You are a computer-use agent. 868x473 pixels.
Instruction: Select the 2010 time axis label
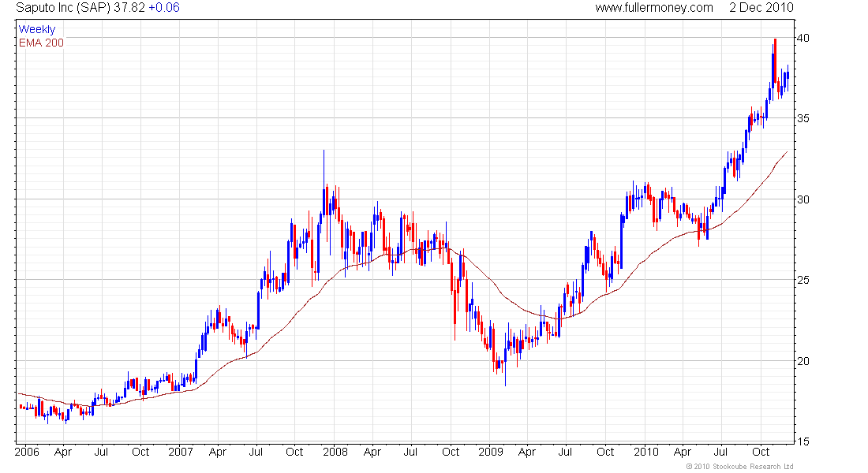(645, 453)
